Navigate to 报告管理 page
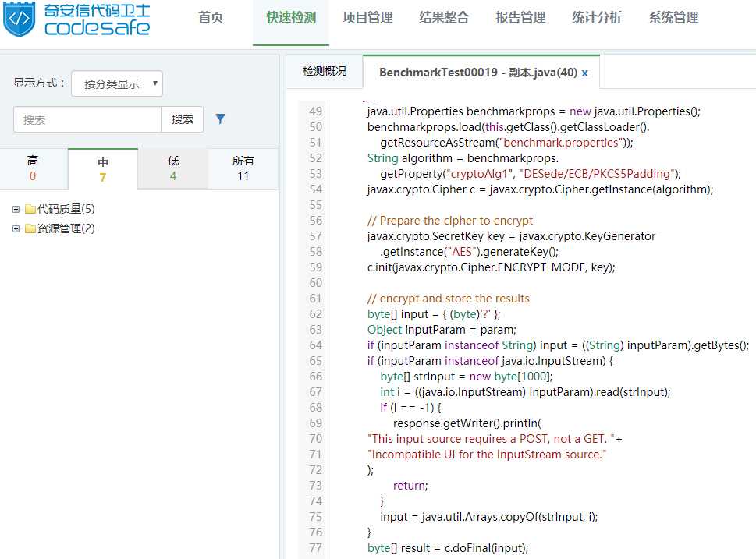 [520, 18]
